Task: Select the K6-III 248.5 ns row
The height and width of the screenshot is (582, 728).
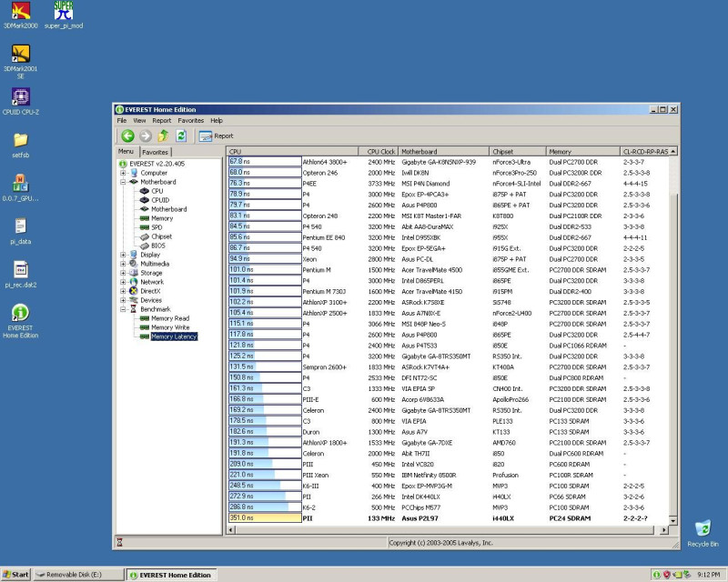Action: pyautogui.click(x=448, y=486)
